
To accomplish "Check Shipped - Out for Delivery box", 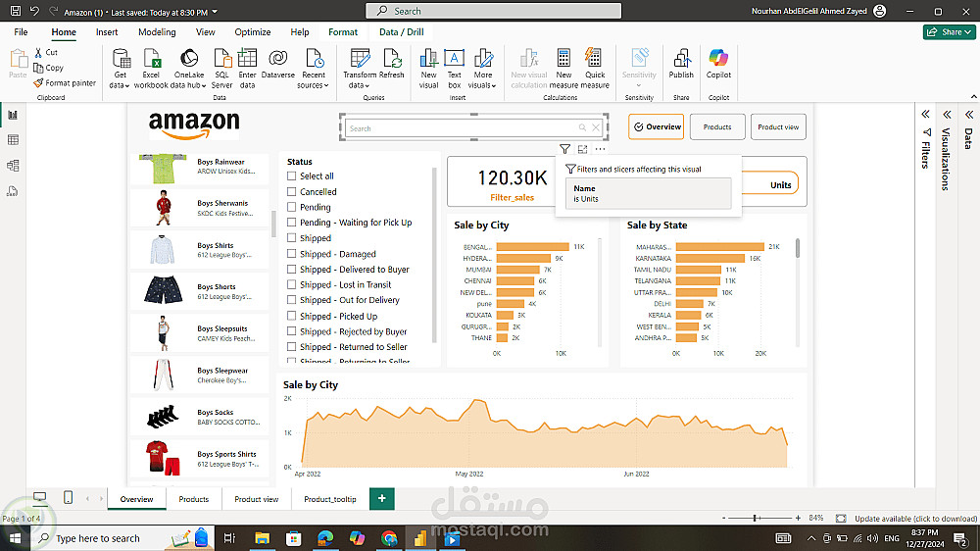I will click(x=291, y=300).
